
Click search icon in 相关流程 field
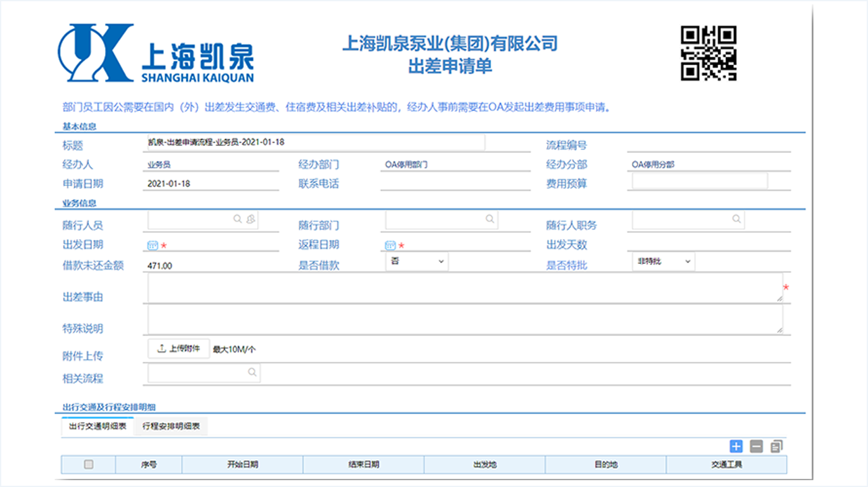[252, 373]
